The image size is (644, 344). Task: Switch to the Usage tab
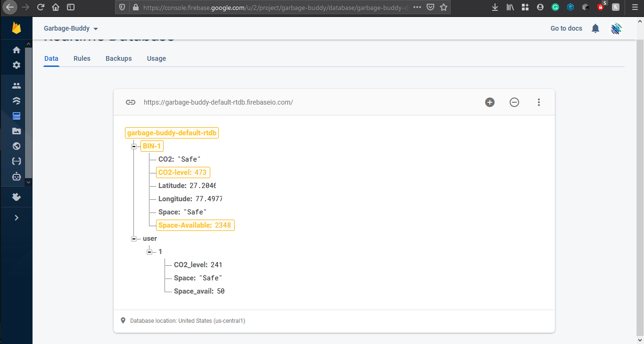click(x=157, y=58)
